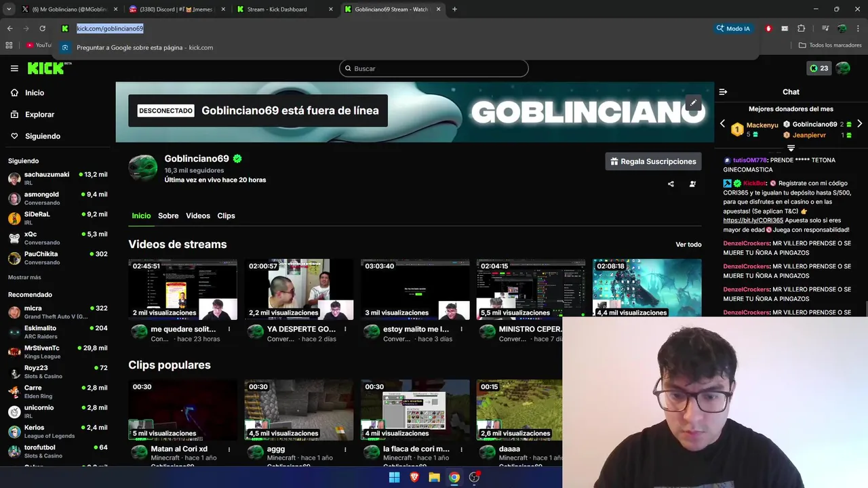Switch to the Sobre channel tab

coord(168,216)
